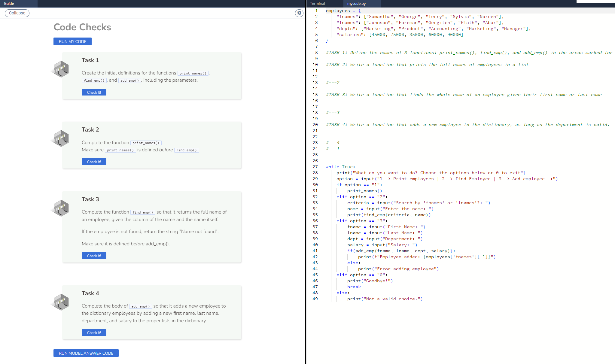Click the #TASK 2 comment line
The height and width of the screenshot is (364, 615).
(x=427, y=65)
